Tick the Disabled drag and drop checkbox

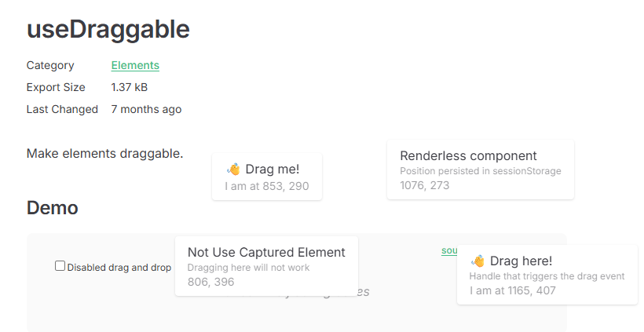tap(60, 266)
